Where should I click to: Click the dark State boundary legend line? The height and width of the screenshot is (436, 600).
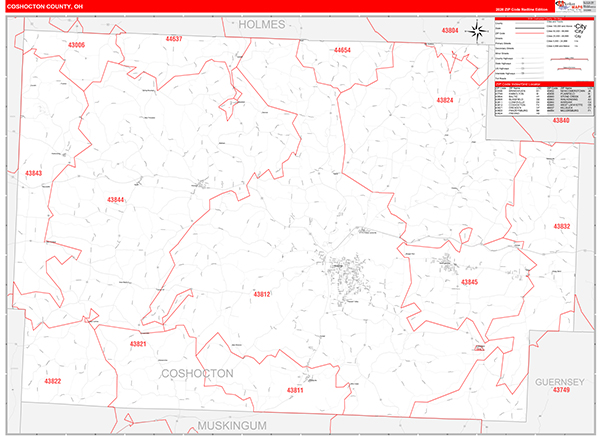[530, 28]
